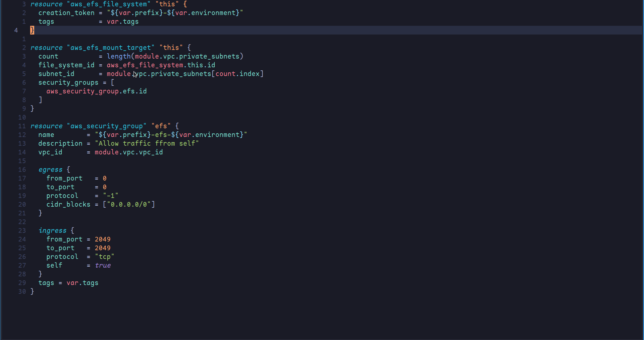The image size is (644, 340).
Task: Click the egress block keyword
Action: (x=50, y=169)
